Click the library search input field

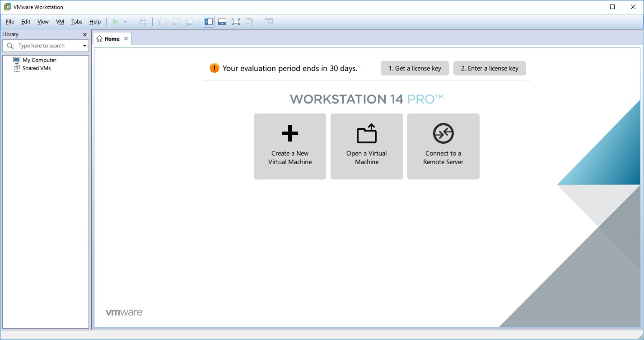click(45, 45)
